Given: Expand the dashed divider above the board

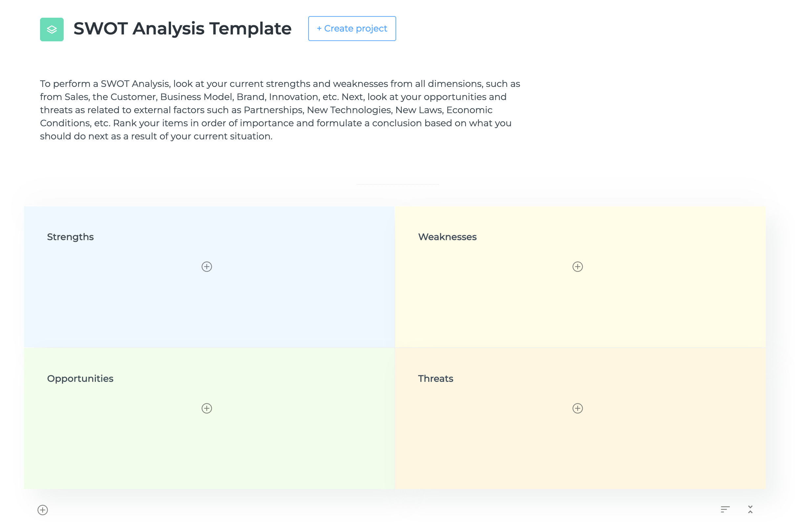Looking at the screenshot, I should pyautogui.click(x=397, y=184).
